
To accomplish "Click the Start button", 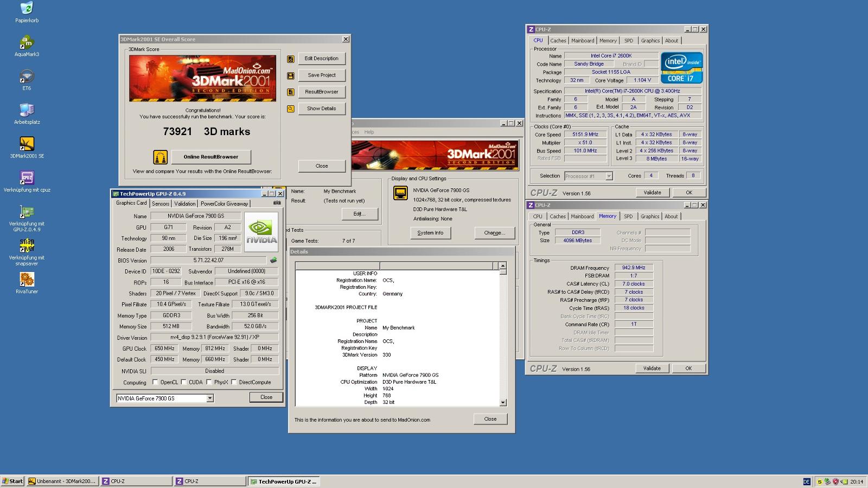I will pos(12,481).
